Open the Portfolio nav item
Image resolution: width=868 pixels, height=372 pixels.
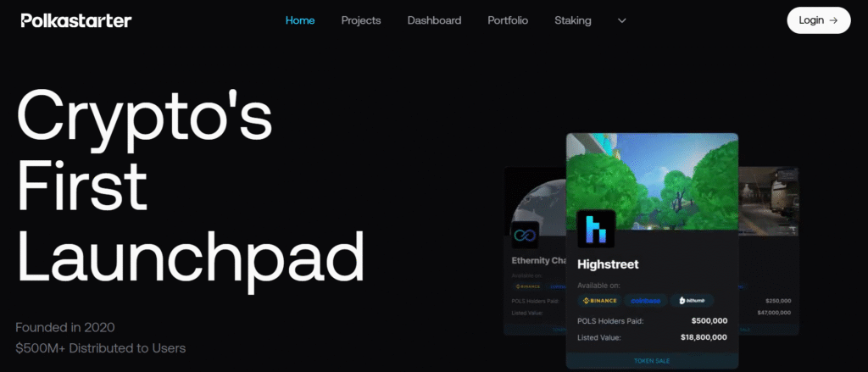508,20
